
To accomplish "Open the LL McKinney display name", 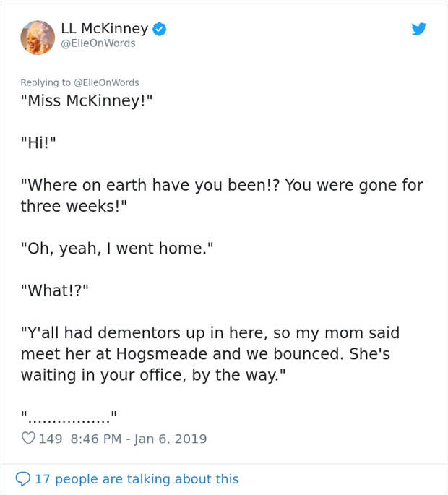I will point(104,29).
